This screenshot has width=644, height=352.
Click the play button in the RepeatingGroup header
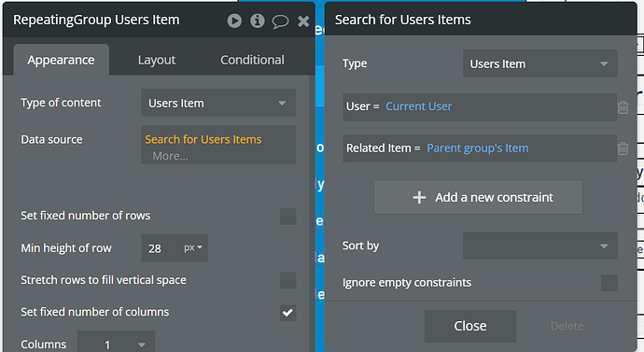pyautogui.click(x=234, y=21)
